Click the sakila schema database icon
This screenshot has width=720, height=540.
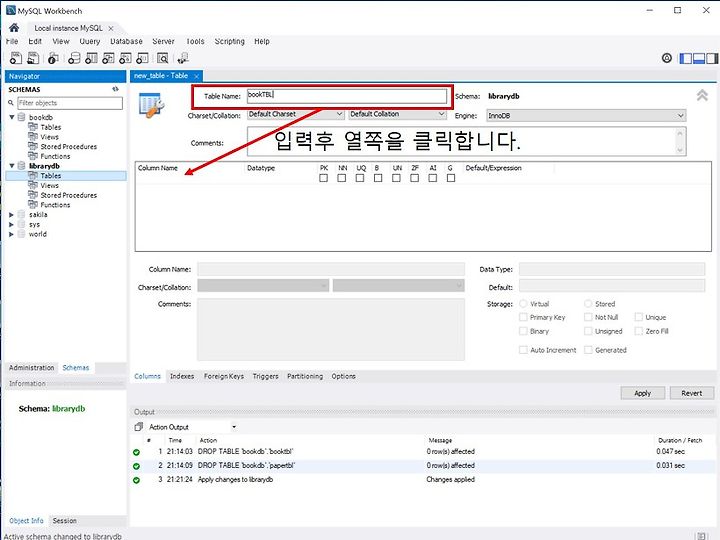click(21, 214)
